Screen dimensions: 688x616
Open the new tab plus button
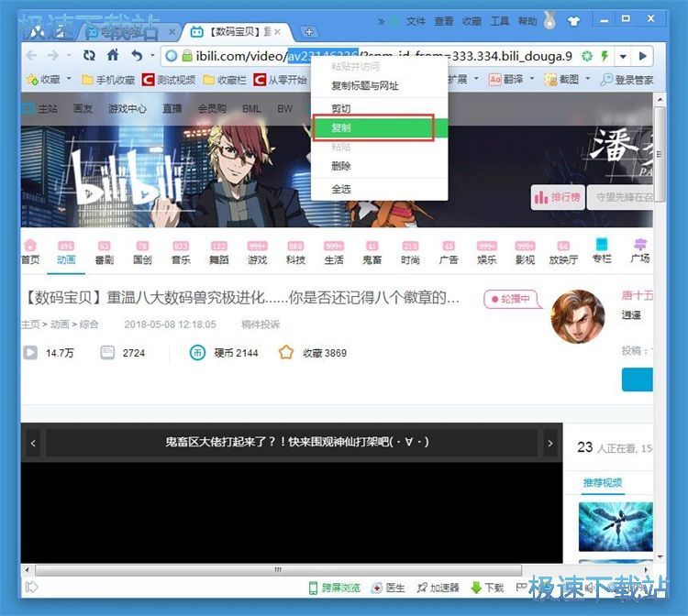[309, 31]
